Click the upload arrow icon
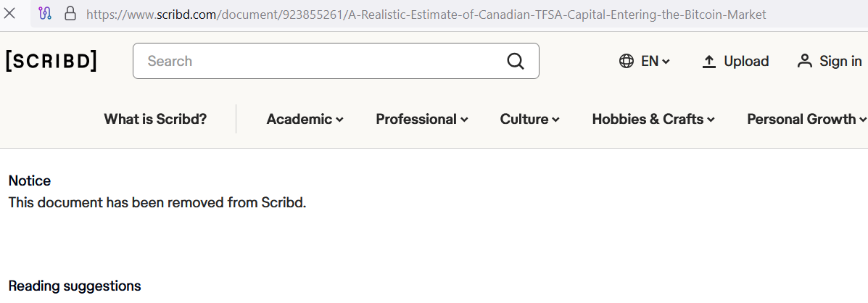 click(709, 62)
